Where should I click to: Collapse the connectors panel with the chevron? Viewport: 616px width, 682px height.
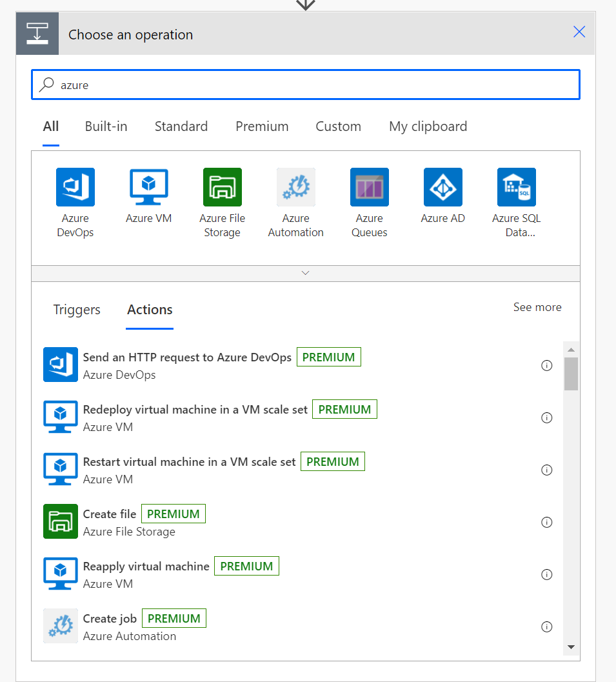pyautogui.click(x=306, y=274)
